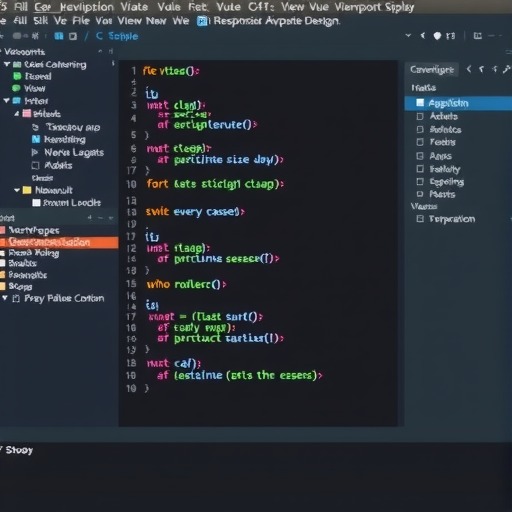
Task: Toggle the Terpration checkbox under Vastss
Action: 420,219
